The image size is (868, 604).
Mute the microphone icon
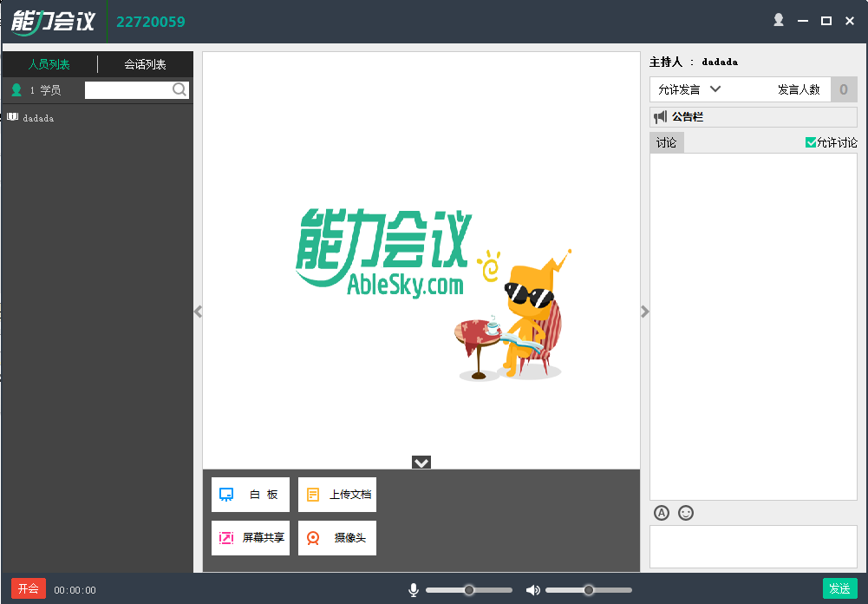413,590
